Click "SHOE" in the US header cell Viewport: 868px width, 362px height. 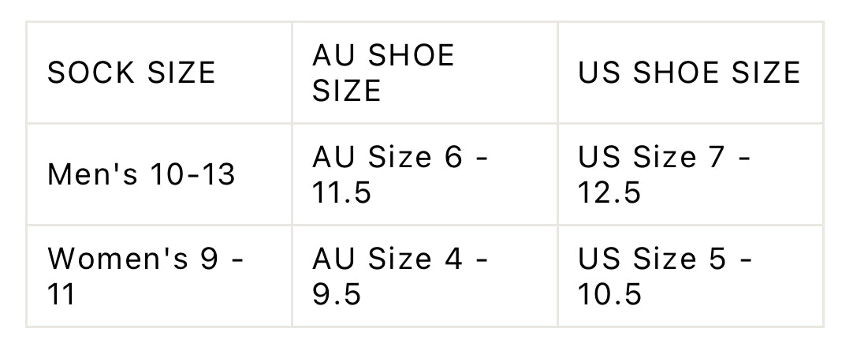675,73
